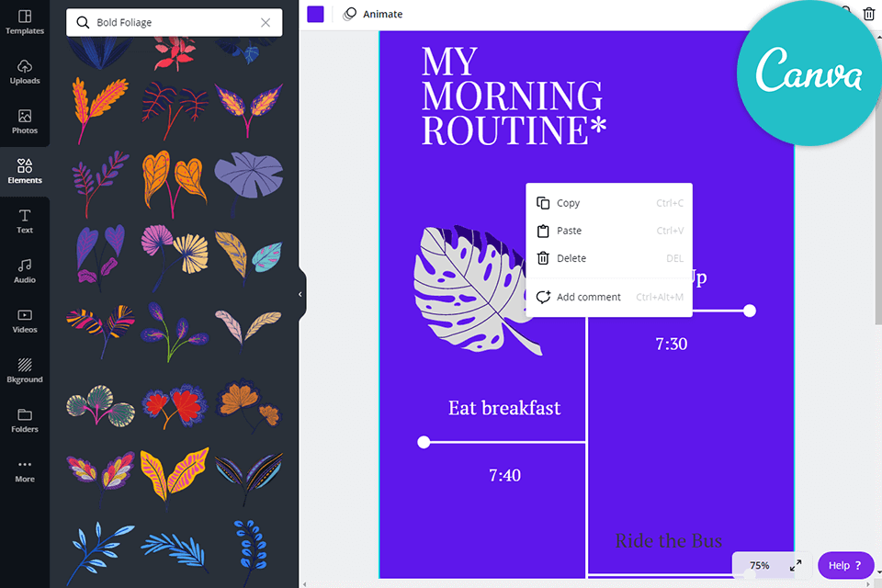Choose Copy from the context menu

click(609, 203)
